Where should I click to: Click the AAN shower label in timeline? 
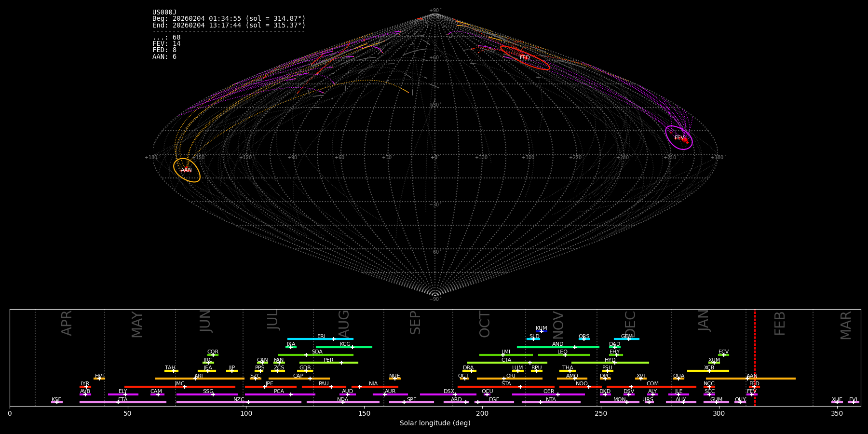(x=752, y=376)
